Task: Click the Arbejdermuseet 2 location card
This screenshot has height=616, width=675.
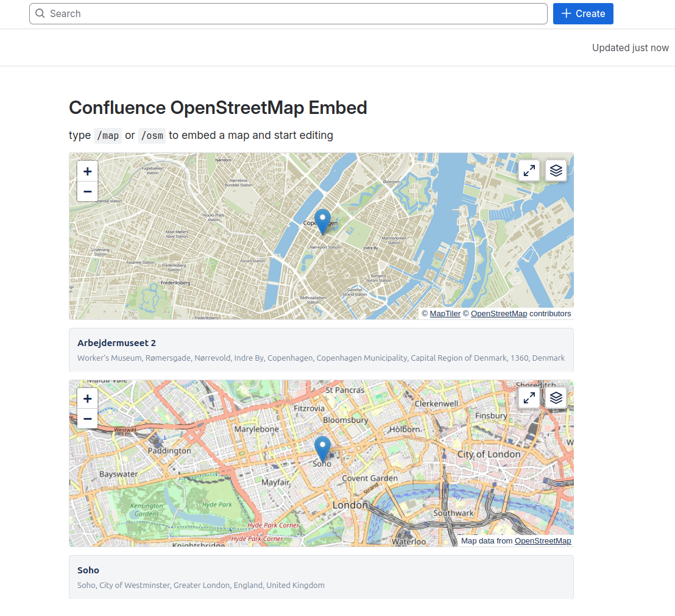Action: pos(320,350)
